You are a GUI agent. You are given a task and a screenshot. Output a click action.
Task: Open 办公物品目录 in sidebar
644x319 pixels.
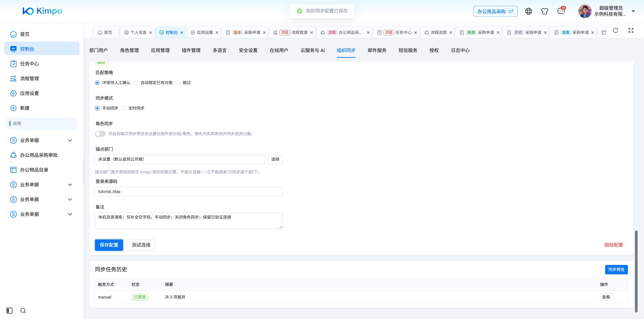pos(42,170)
